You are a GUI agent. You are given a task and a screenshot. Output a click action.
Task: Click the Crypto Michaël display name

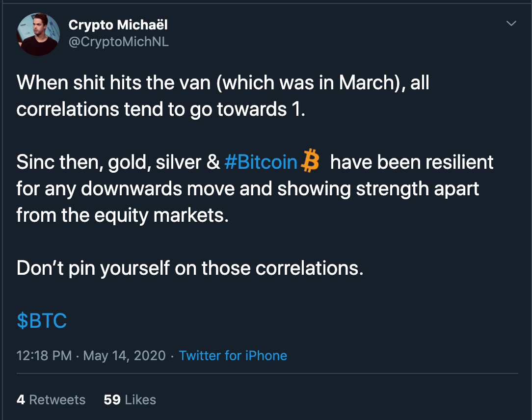click(x=118, y=25)
